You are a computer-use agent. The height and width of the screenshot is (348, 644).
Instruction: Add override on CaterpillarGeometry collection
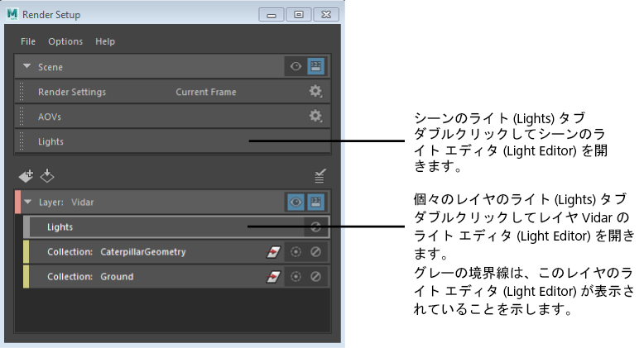(x=273, y=252)
